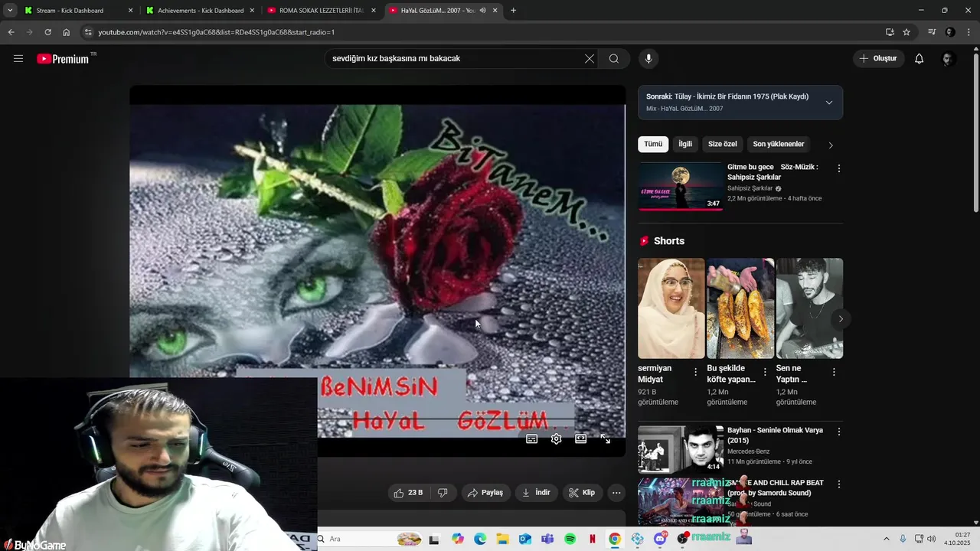Open Chrome media controls icon
The image size is (980, 551).
932,32
